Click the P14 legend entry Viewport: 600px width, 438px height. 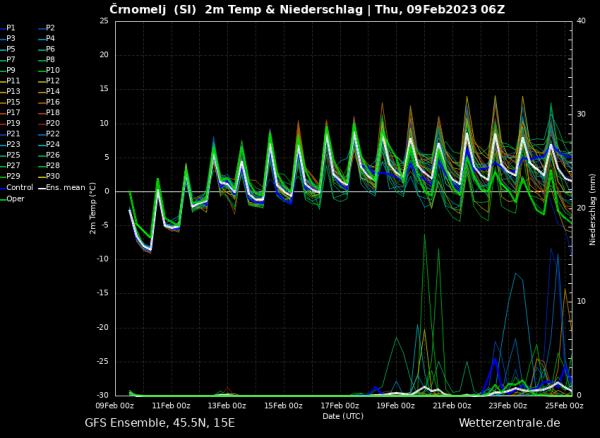point(49,91)
